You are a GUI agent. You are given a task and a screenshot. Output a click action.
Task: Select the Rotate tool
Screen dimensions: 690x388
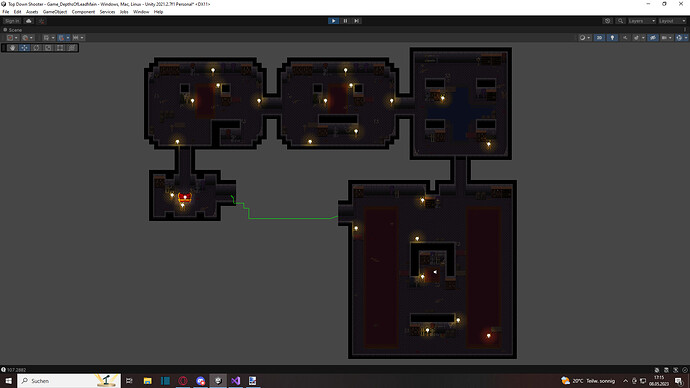click(x=36, y=48)
